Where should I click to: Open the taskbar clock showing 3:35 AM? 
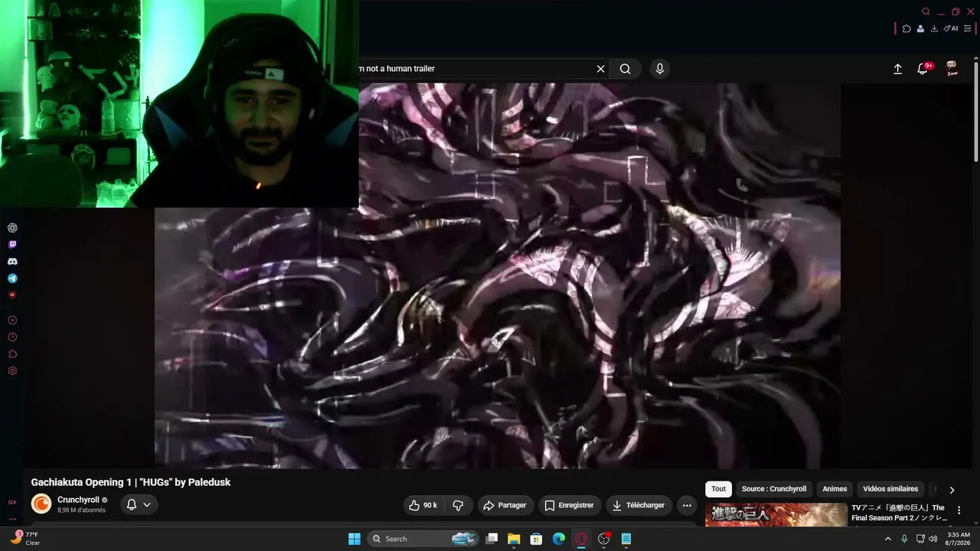(x=959, y=539)
